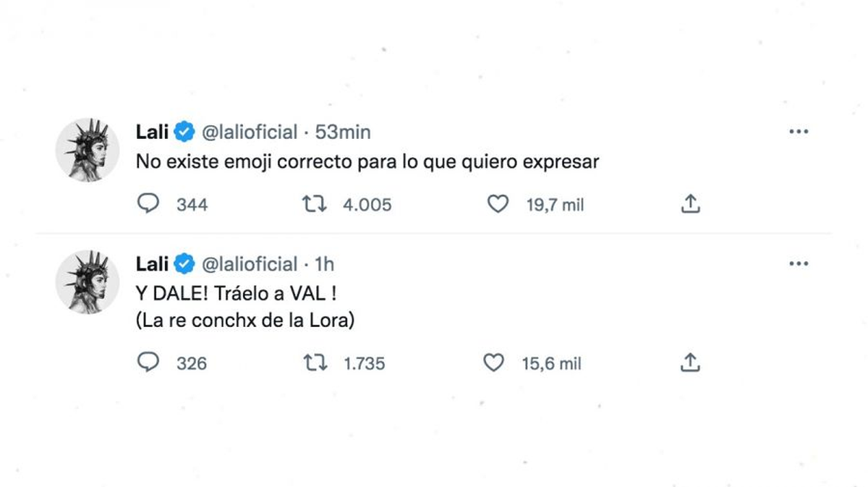
Task: Retweet the 'No existe emoji correcto' tweet
Action: 314,205
